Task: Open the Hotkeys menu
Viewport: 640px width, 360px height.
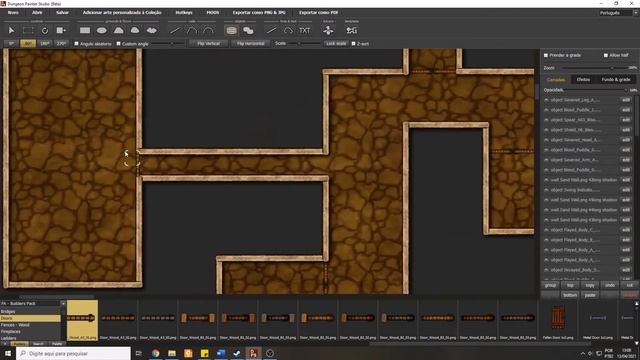Action: point(184,13)
